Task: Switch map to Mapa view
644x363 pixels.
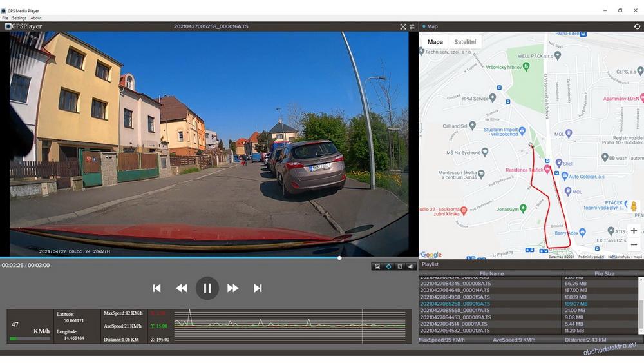Action: pos(435,42)
